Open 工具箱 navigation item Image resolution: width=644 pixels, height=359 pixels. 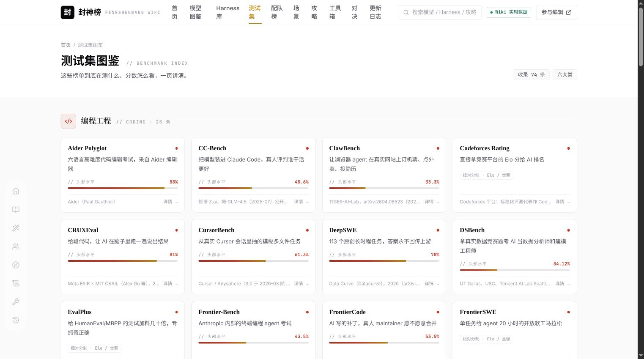(x=335, y=12)
